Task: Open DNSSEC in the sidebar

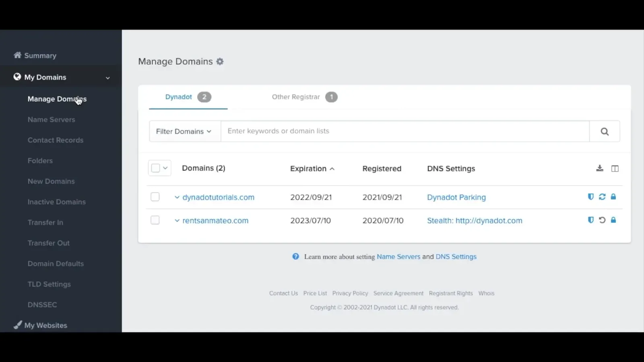Action: click(x=42, y=304)
